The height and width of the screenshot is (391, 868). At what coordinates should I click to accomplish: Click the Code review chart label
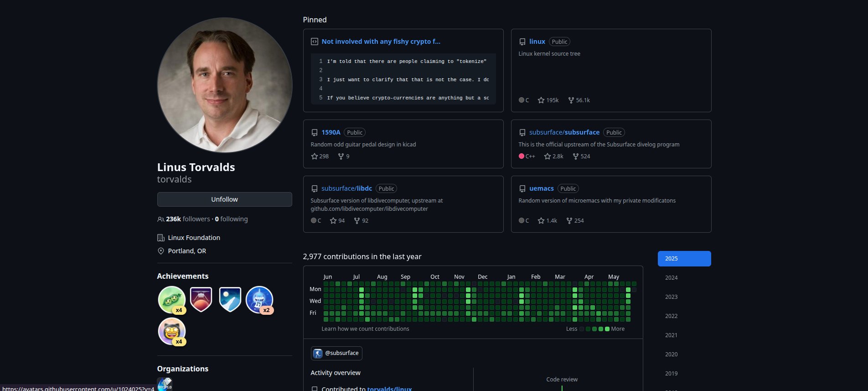pos(562,380)
